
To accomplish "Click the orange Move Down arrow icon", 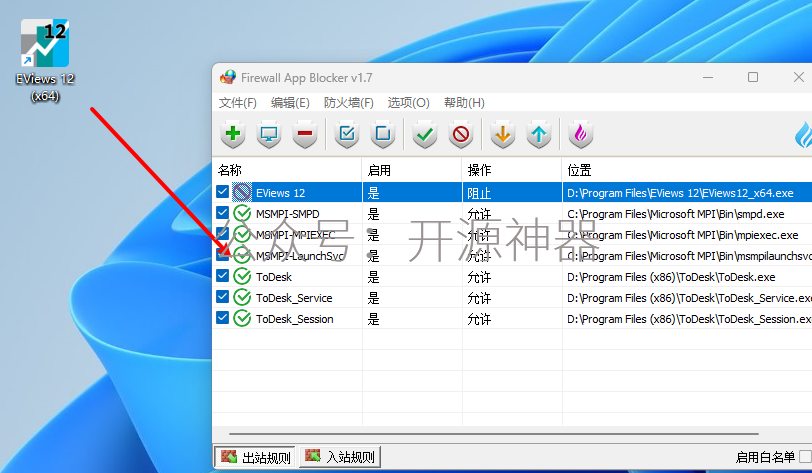I will click(x=503, y=134).
